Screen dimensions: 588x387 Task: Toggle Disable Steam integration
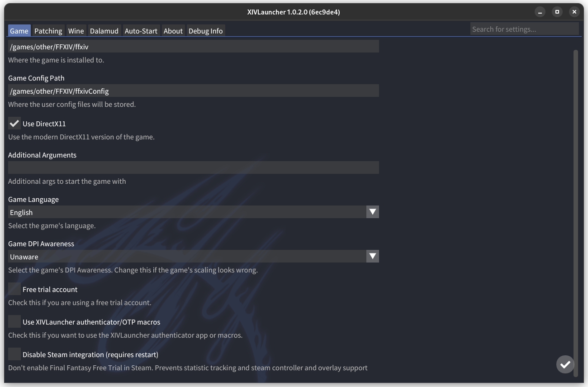14,354
